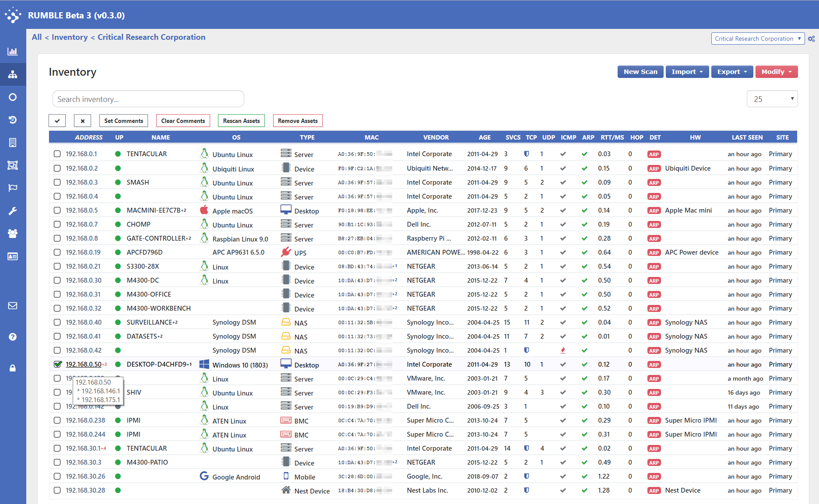Viewport: 819px width, 504px height.
Task: Click the Nest home icon for 192.168.30.28
Action: coord(286,490)
